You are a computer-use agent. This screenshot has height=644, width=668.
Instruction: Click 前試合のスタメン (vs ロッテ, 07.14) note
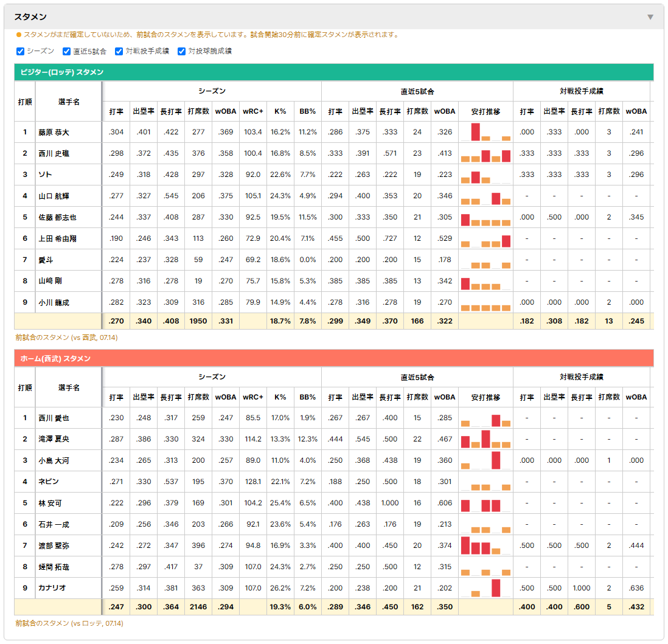pos(69,623)
